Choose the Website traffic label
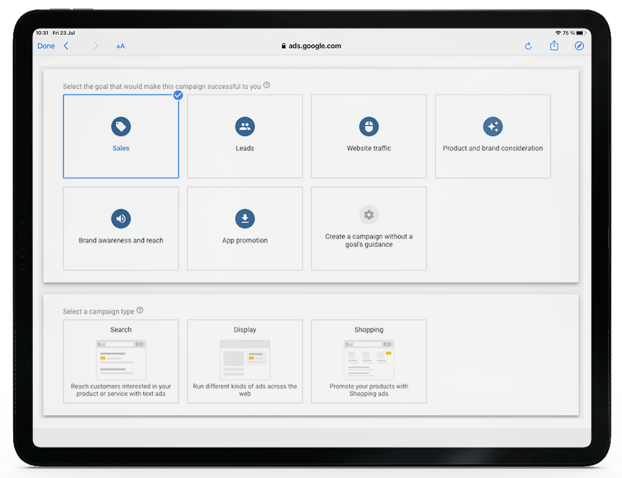 (369, 148)
